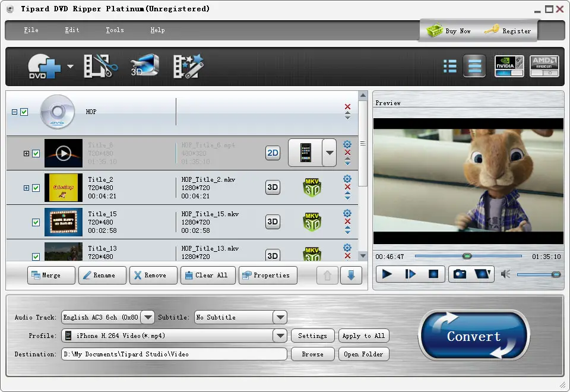Image resolution: width=570 pixels, height=392 pixels.
Task: Open the video effect edit tool
Action: click(188, 66)
